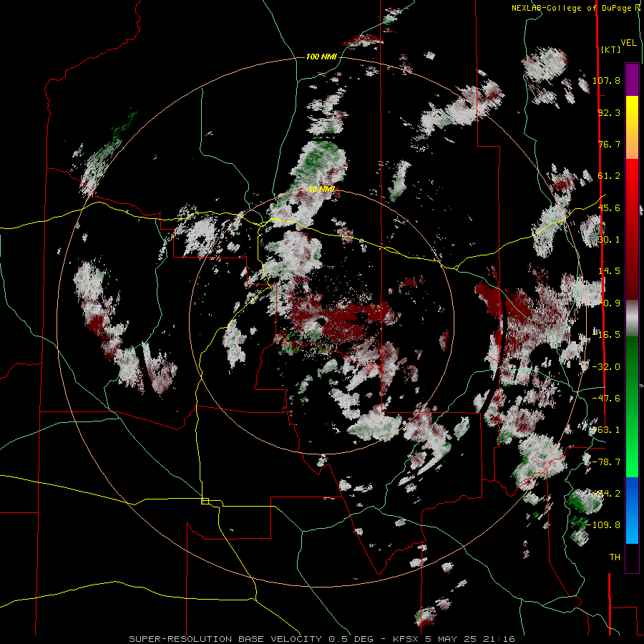This screenshot has width=644, height=644.
Task: Click the TH label beside the legend
Action: tap(615, 557)
